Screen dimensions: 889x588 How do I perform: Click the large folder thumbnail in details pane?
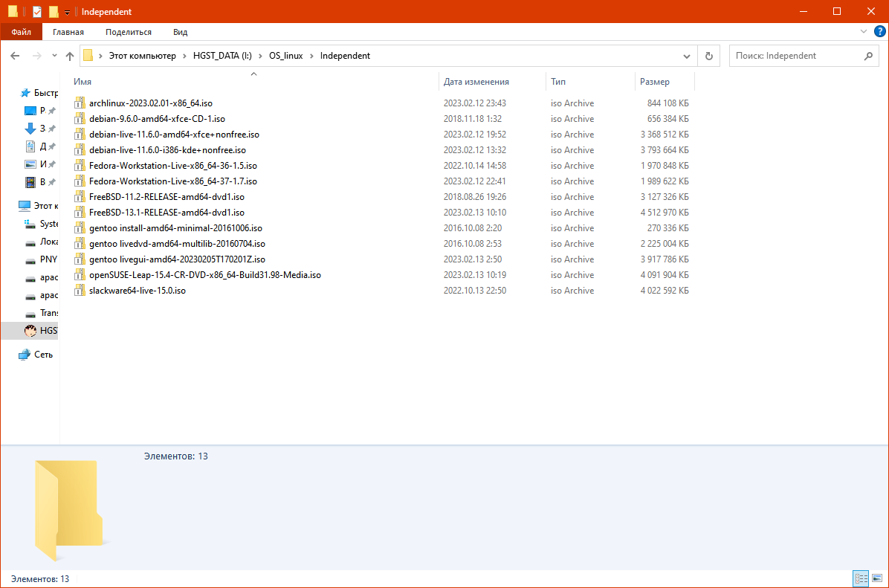click(69, 509)
